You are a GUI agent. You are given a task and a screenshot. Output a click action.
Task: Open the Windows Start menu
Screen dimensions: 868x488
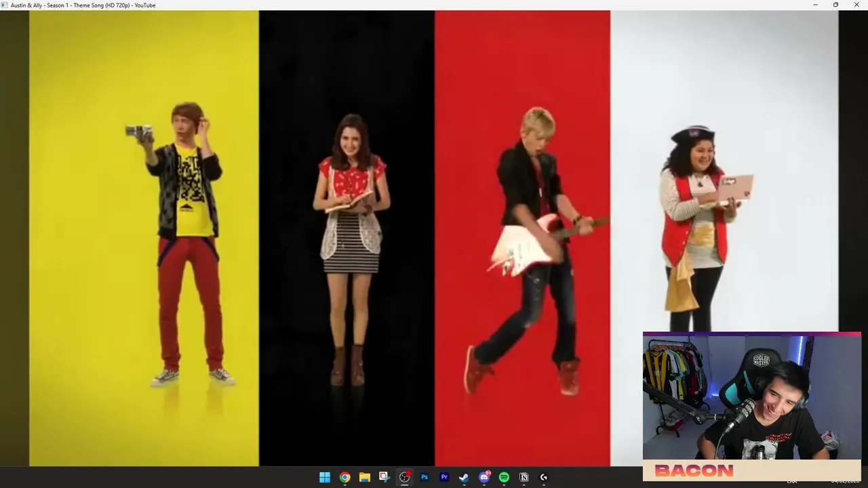pos(325,477)
